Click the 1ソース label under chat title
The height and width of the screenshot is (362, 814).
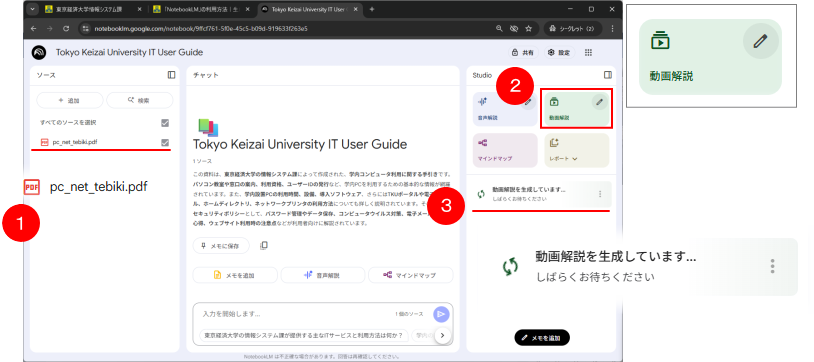coord(202,162)
